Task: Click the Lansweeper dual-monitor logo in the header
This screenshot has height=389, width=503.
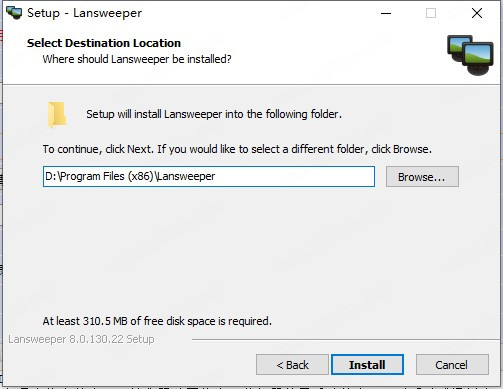Action: 470,55
